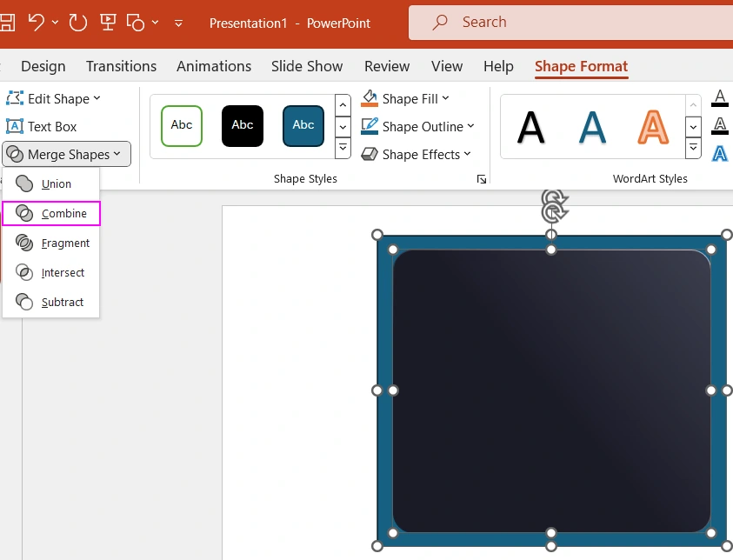The image size is (733, 560).
Task: Click the Shape Outline pen icon
Action: [x=370, y=126]
